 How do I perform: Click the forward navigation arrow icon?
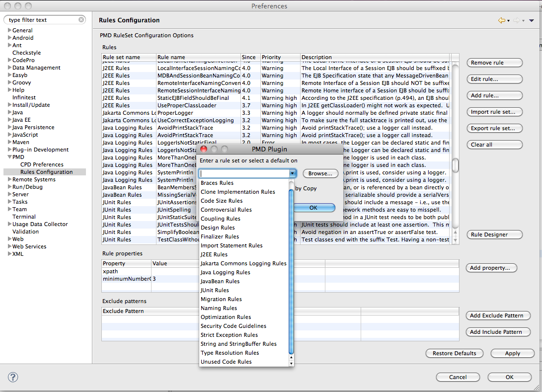pos(517,20)
